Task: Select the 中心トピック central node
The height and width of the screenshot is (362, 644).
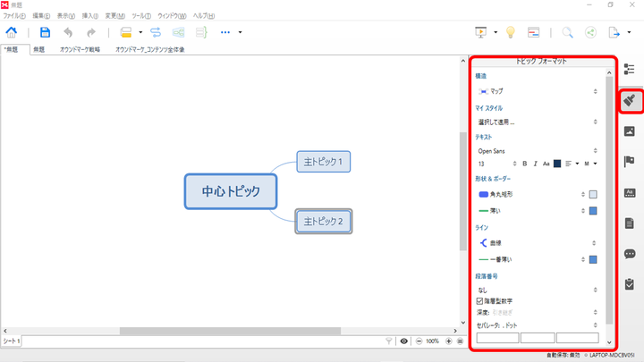Action: (231, 191)
